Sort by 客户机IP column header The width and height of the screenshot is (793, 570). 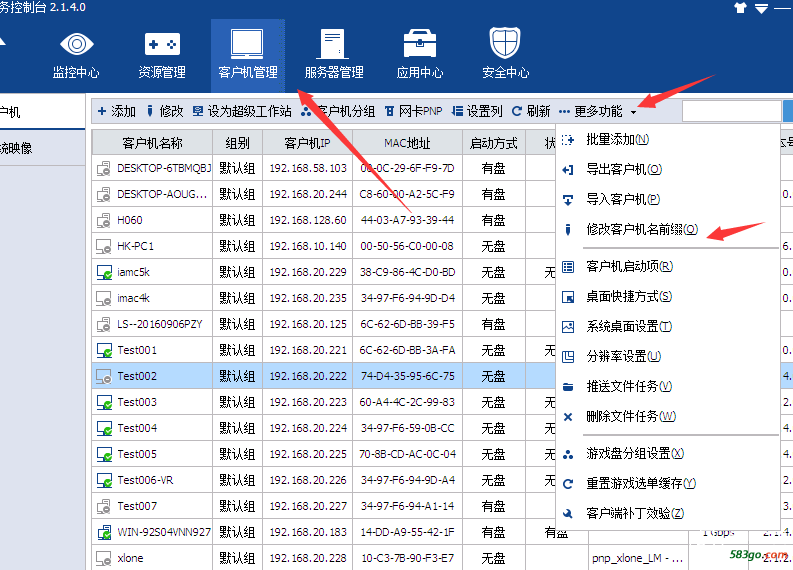(x=307, y=143)
